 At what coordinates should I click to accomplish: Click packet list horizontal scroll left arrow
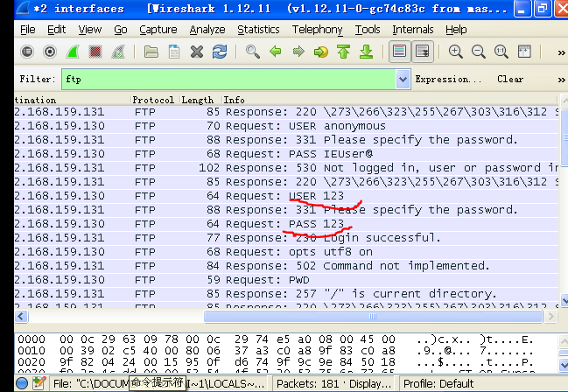point(21,316)
